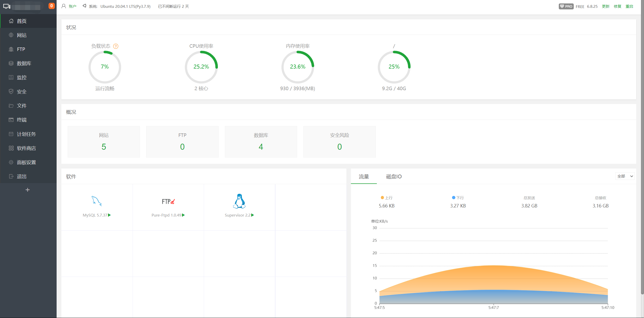The width and height of the screenshot is (644, 318).
Task: Click the MySQL dolphin icon
Action: coord(97,201)
